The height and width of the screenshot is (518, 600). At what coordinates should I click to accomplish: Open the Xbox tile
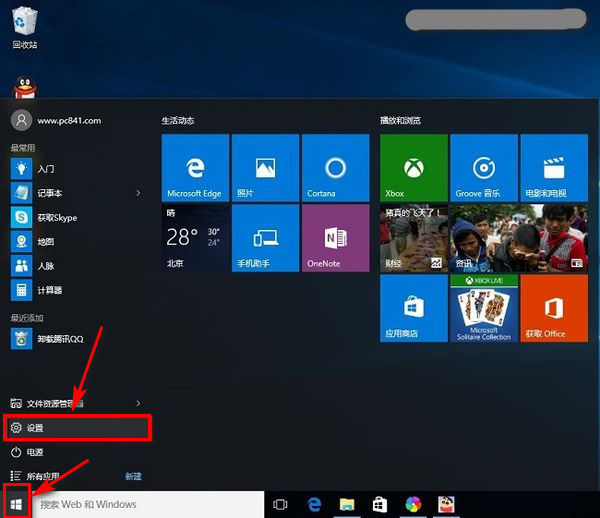click(x=414, y=168)
